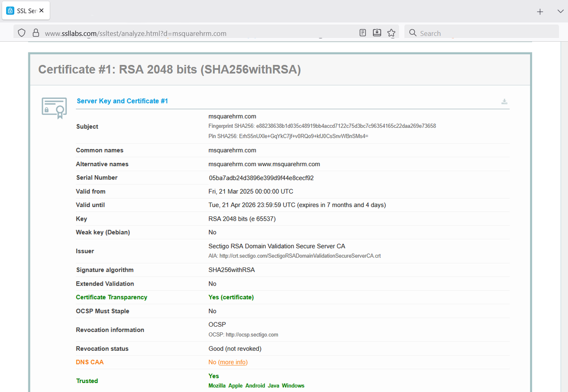The width and height of the screenshot is (568, 392).
Task: Click the Alternative names value text
Action: click(264, 164)
